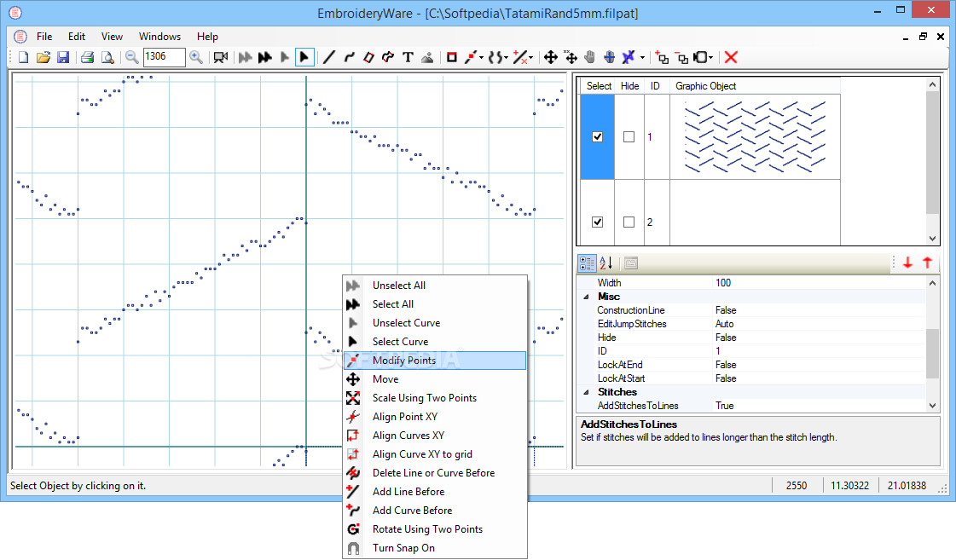Open the Help menu
The image size is (956, 560).
[207, 37]
